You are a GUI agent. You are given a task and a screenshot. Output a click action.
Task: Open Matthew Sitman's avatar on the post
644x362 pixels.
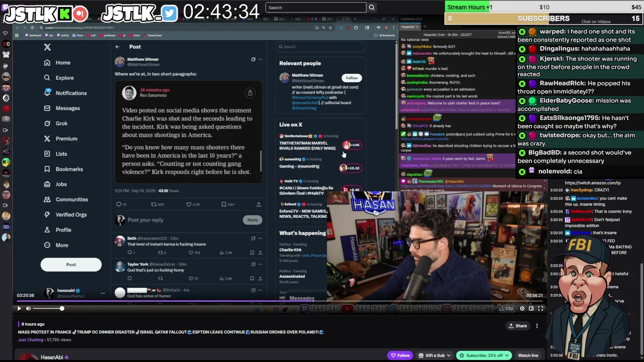tap(120, 62)
